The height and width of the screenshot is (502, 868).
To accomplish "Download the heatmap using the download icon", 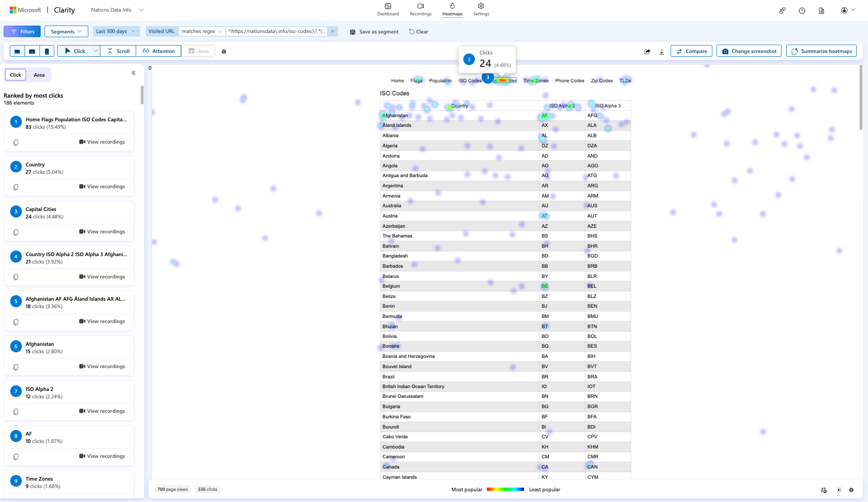I will pos(662,52).
